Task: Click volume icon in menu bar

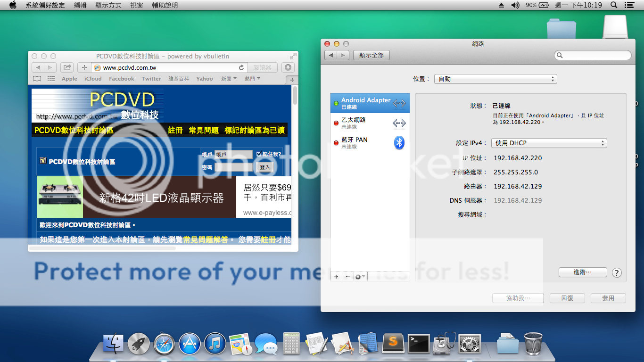Action: (515, 5)
